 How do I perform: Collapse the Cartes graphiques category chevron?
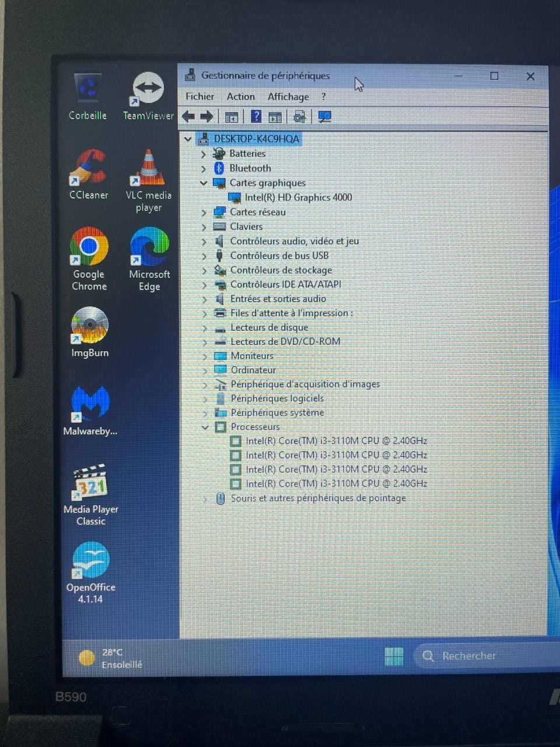[204, 183]
